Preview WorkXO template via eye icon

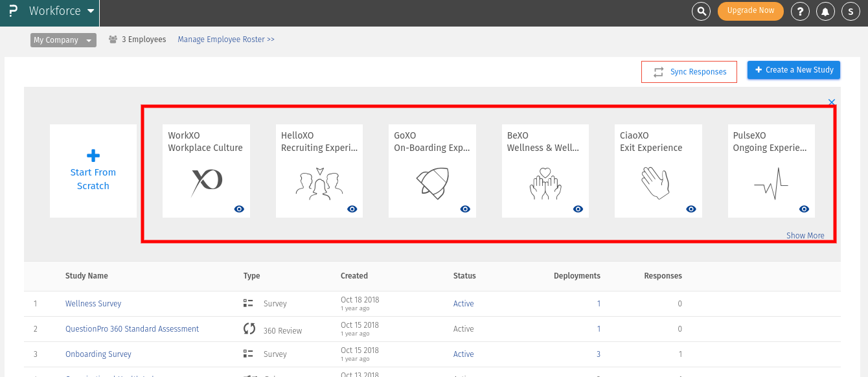(239, 209)
